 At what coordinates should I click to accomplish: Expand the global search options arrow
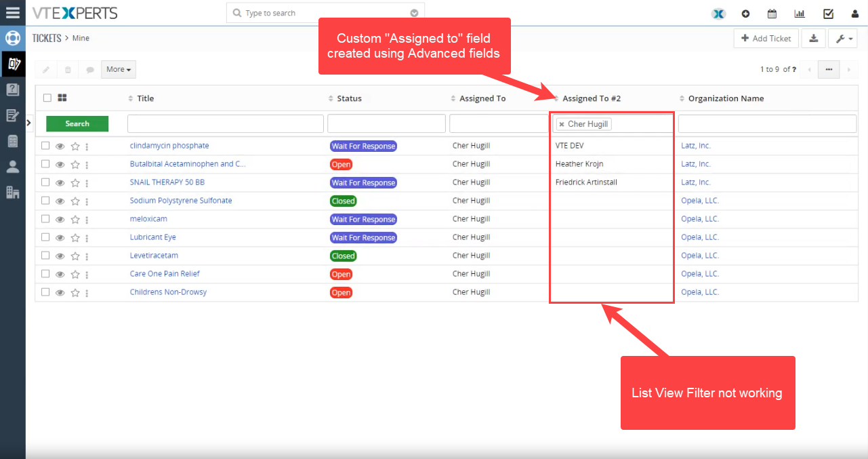[414, 13]
